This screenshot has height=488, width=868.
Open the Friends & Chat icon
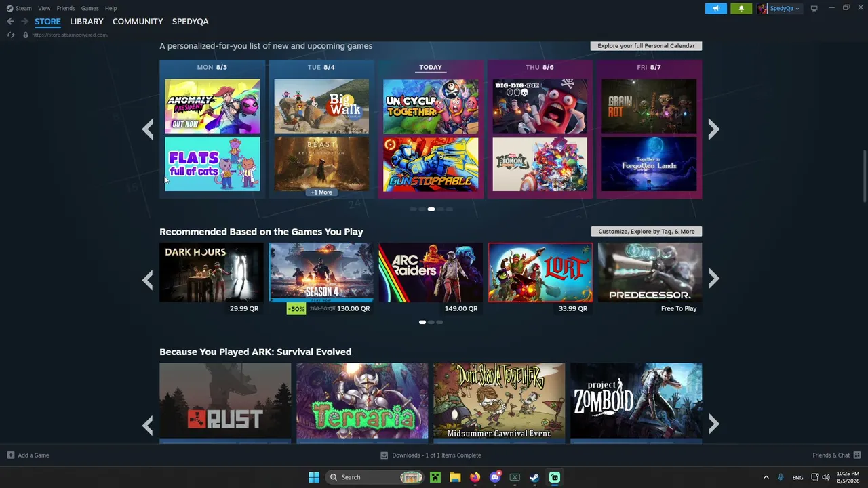click(857, 455)
